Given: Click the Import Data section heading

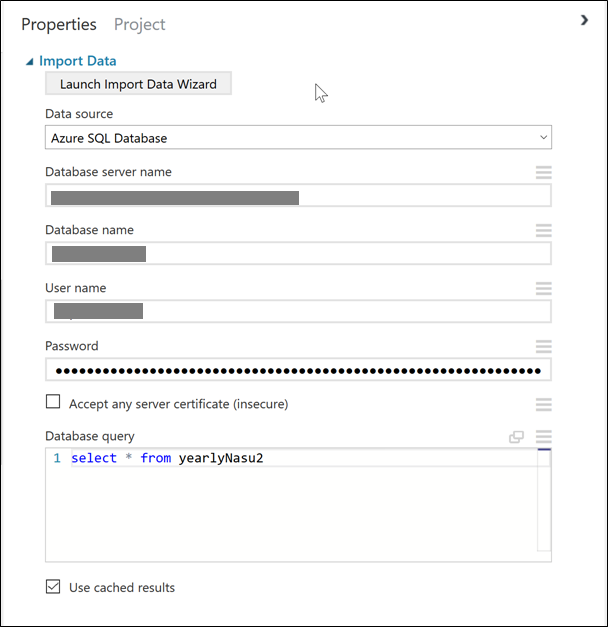Looking at the screenshot, I should 78,61.
